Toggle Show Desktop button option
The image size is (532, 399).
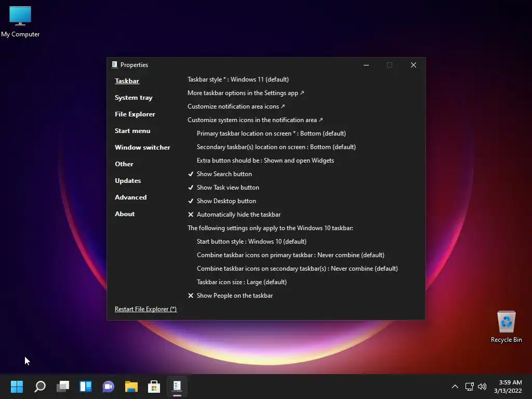pos(222,201)
